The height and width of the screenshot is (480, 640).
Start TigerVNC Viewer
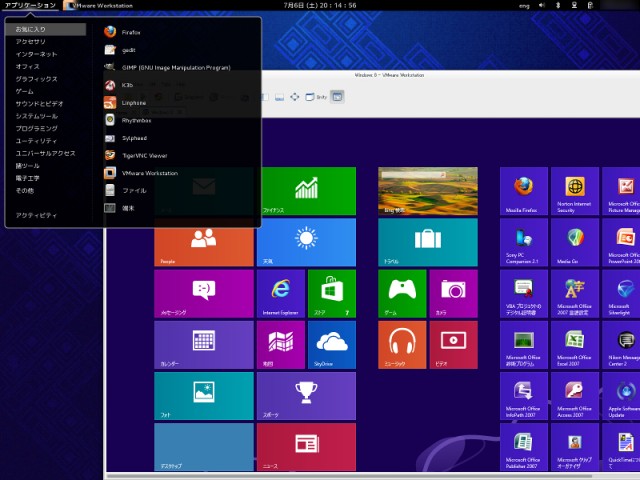click(136, 156)
